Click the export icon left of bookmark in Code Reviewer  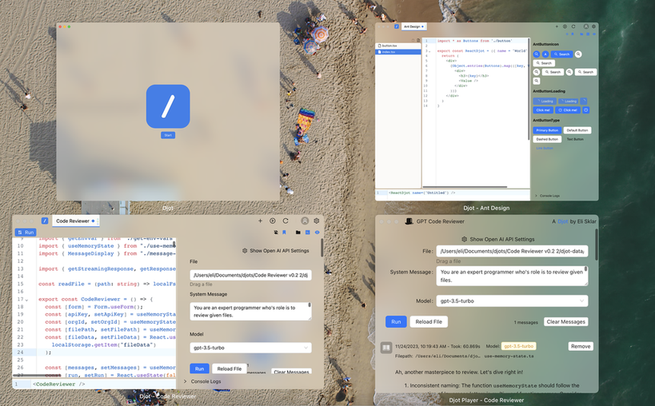276,232
